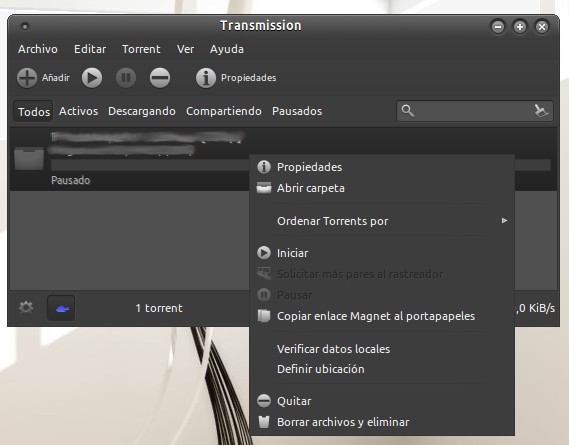Show Descargando torrents filter
This screenshot has width=569, height=445.
click(142, 111)
